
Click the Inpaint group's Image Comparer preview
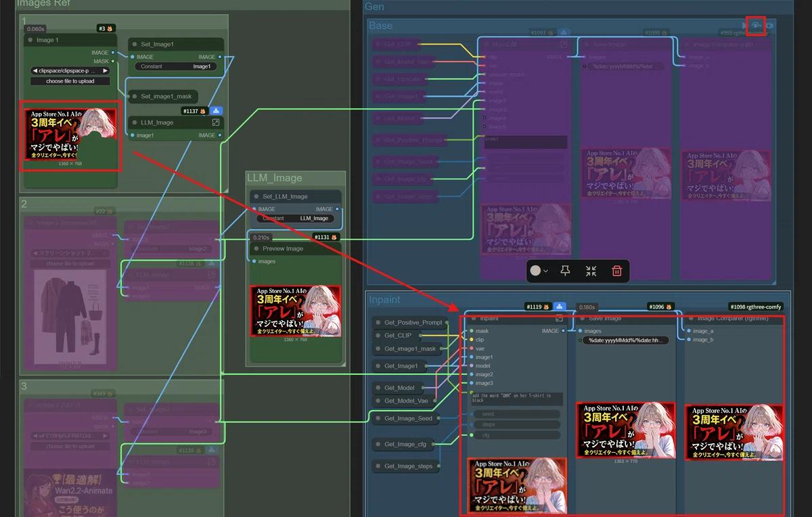tap(734, 432)
